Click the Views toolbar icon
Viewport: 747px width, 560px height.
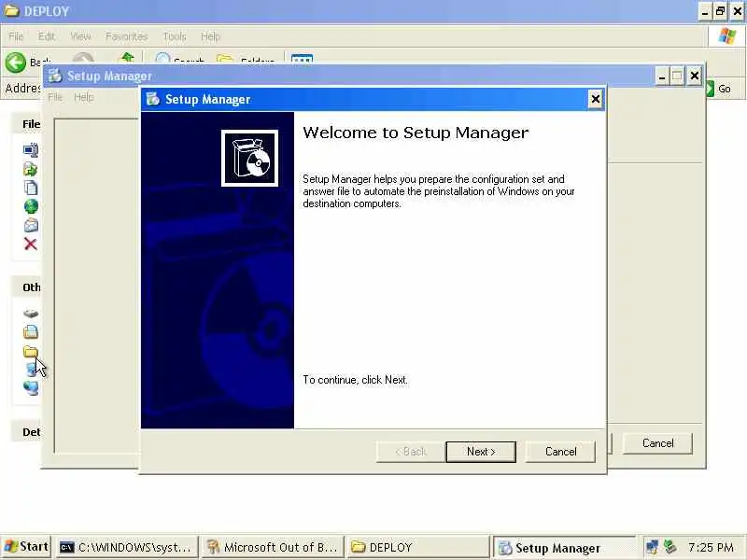(302, 59)
